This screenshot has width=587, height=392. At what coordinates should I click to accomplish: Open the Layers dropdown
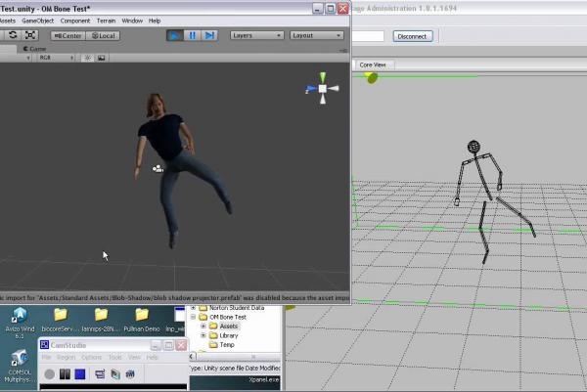[256, 35]
